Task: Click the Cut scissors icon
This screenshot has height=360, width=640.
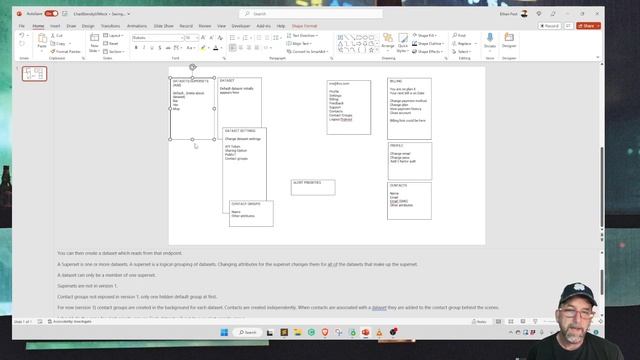Action: pyautogui.click(x=53, y=36)
